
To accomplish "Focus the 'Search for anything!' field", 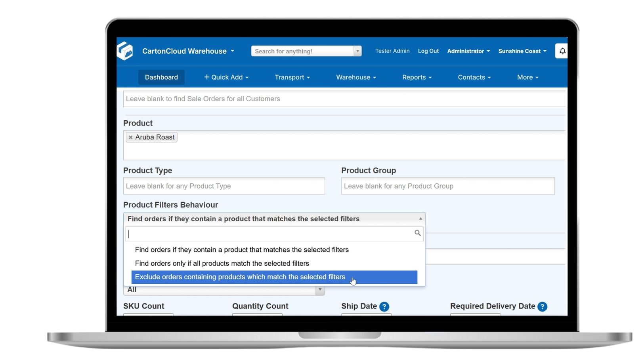I will [303, 51].
